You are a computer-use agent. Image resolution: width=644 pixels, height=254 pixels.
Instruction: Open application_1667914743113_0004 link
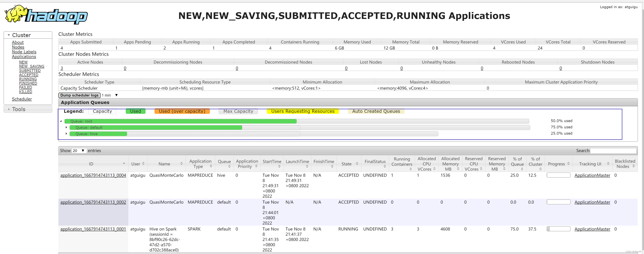(93, 175)
